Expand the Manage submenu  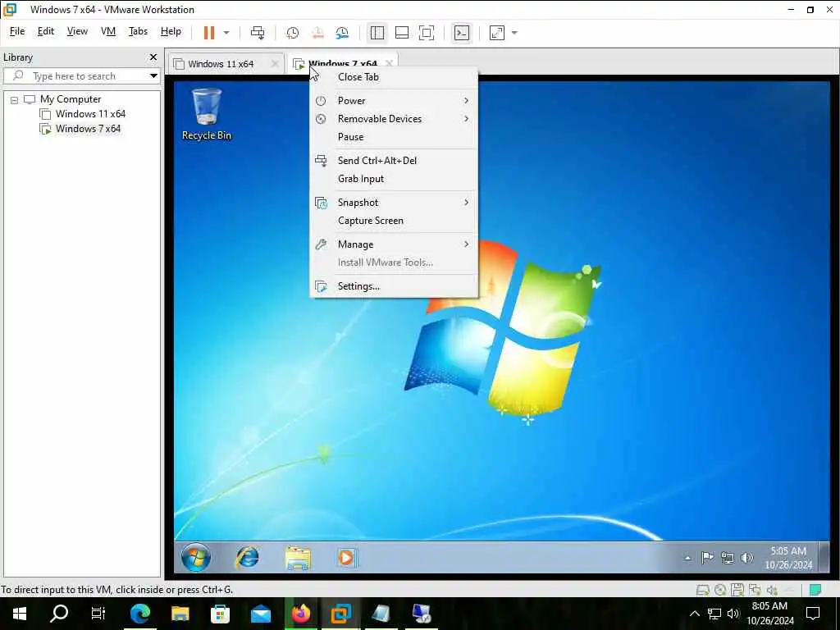coord(394,244)
